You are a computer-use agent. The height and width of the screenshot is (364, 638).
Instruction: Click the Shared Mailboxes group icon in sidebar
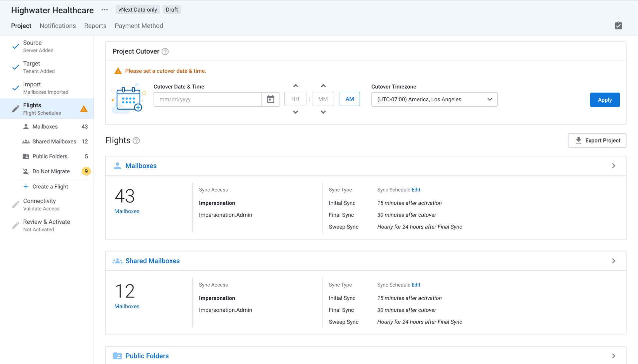point(26,141)
